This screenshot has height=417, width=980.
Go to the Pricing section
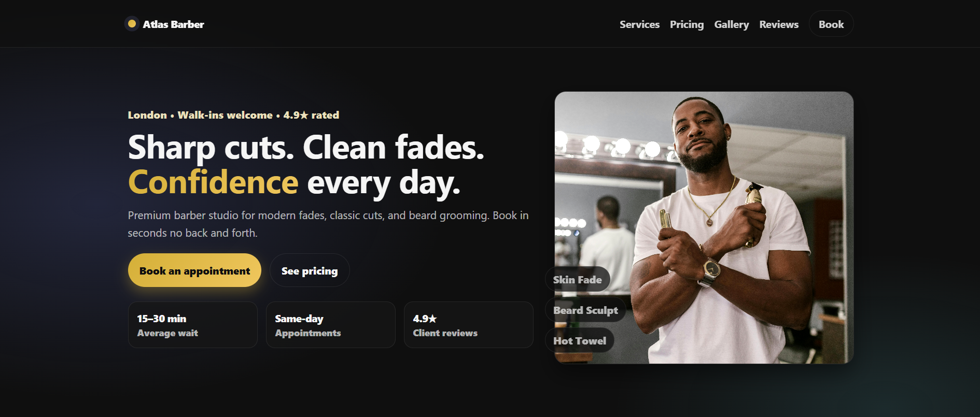687,24
